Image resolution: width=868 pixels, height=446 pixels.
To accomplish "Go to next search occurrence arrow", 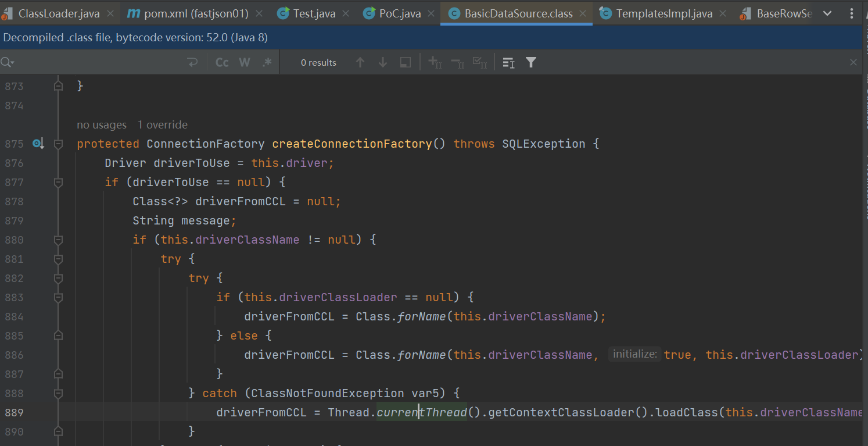I will click(x=382, y=63).
